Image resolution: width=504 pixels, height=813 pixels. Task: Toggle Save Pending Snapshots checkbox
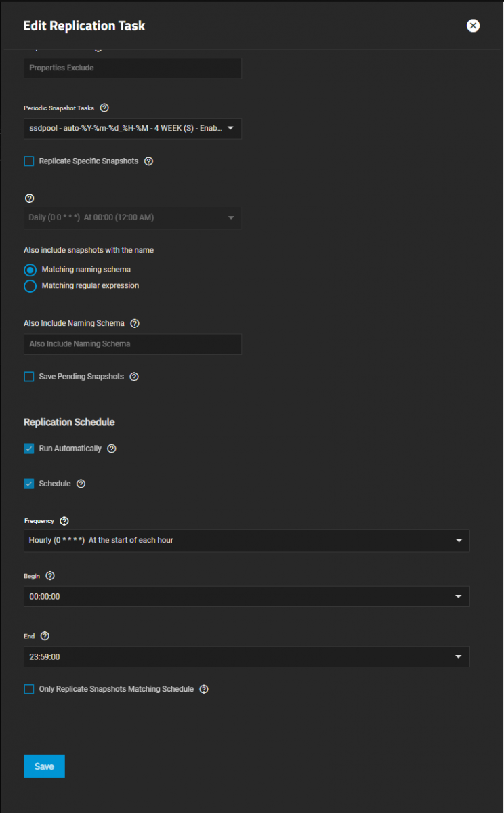coord(28,377)
